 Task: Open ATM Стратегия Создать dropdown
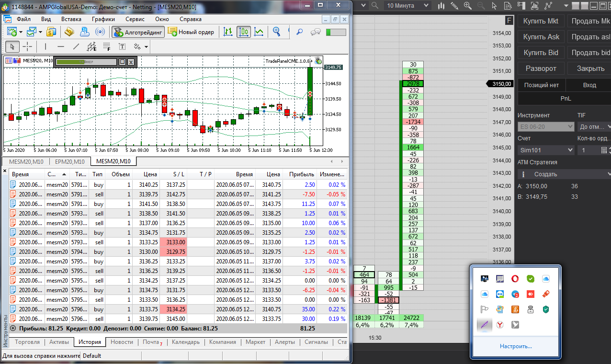[565, 174]
